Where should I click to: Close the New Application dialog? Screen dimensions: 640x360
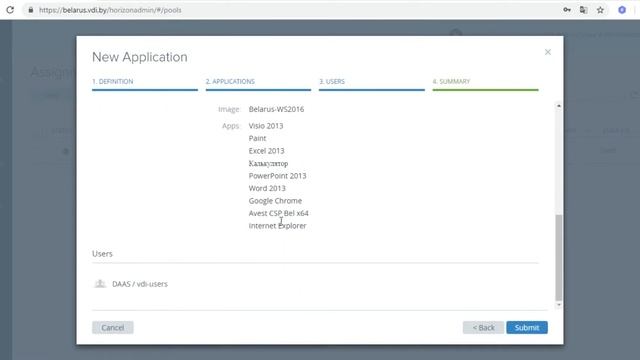[548, 52]
